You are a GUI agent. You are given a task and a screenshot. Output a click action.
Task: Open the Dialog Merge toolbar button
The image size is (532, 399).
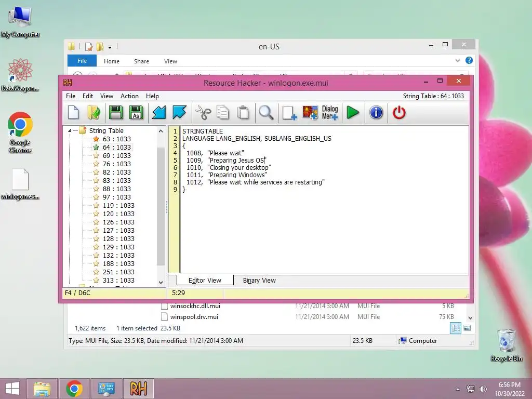click(x=330, y=113)
